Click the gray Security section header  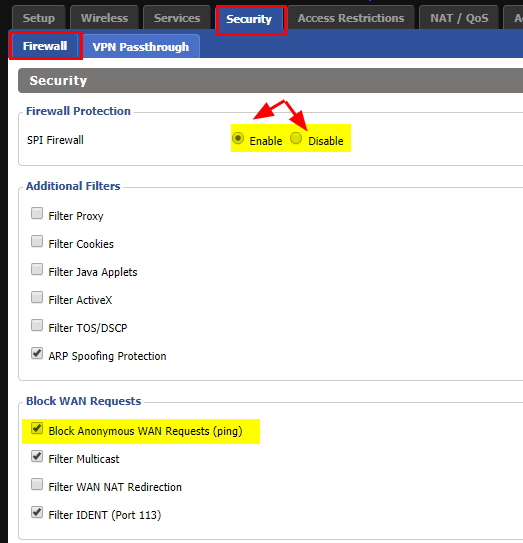coord(270,80)
